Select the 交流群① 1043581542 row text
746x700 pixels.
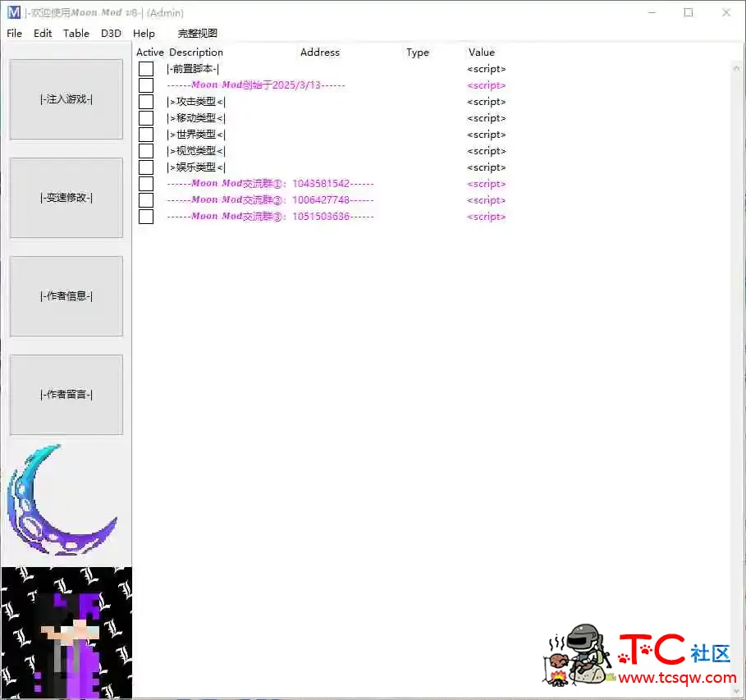click(x=270, y=184)
